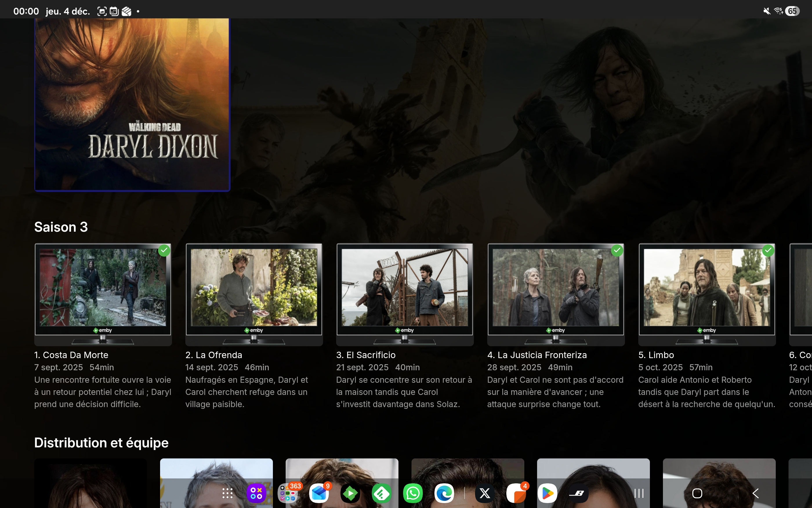
Task: Toggle watched checkmark on La Justicia Fronteriza
Action: click(617, 251)
